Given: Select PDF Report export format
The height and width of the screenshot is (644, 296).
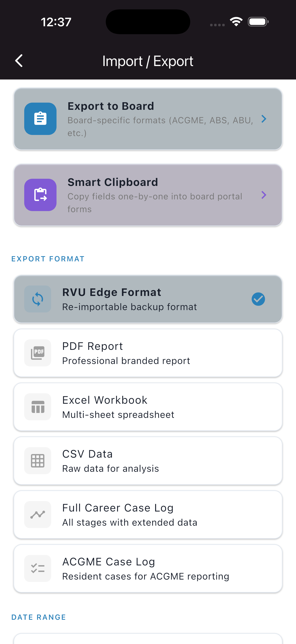Looking at the screenshot, I should (x=148, y=353).
